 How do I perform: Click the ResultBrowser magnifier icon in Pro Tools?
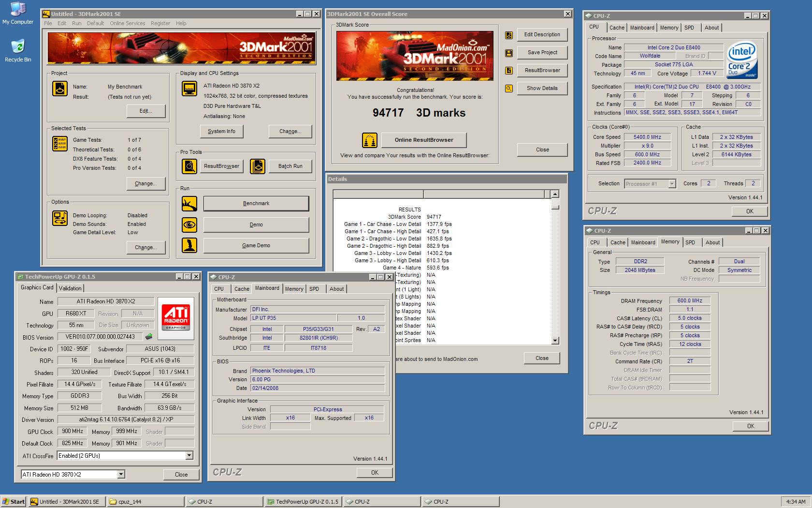189,166
